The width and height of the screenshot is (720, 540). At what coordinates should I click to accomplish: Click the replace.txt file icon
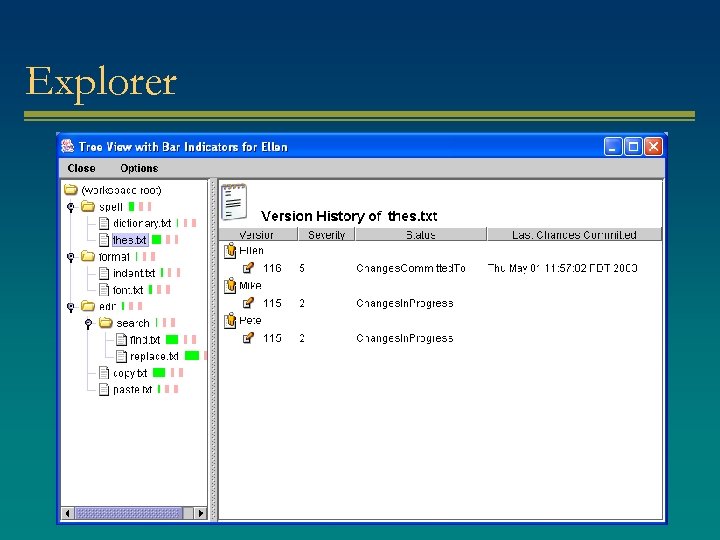121,356
